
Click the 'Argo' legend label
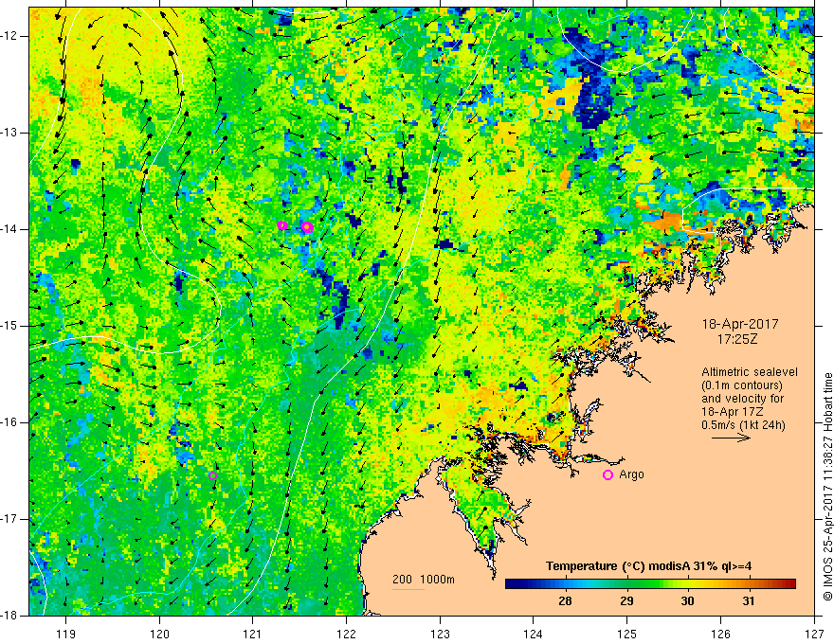[x=631, y=474]
